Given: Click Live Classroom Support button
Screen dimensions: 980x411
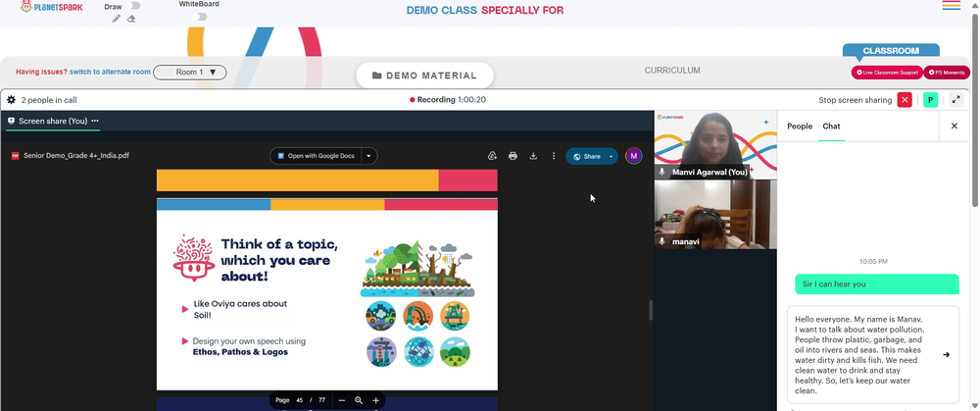Looking at the screenshot, I should point(887,73).
